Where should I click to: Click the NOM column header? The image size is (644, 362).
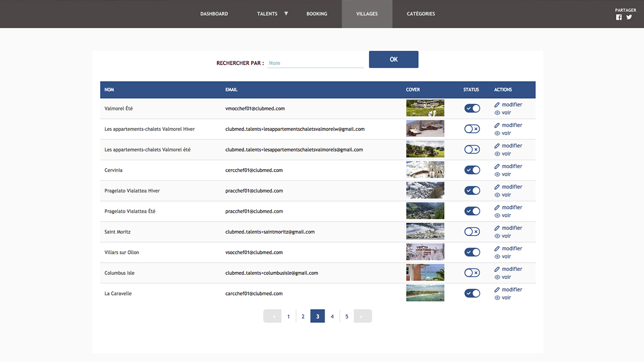pos(109,90)
